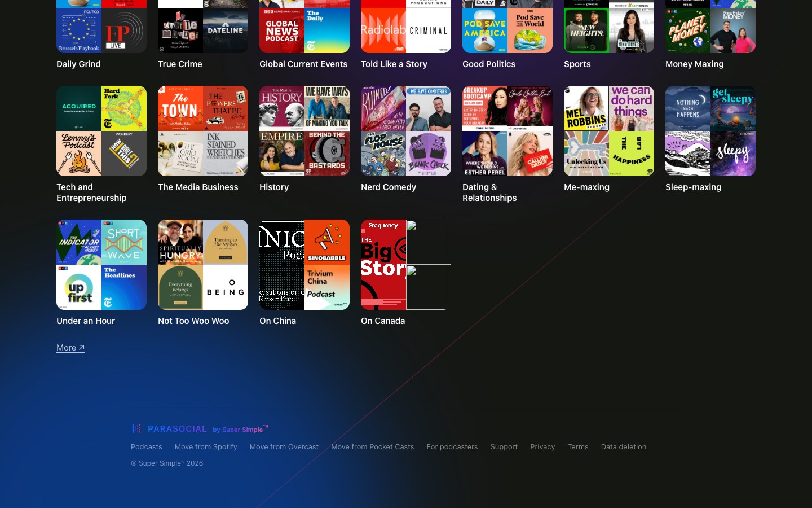Select the Good Politics collection title

(x=489, y=64)
